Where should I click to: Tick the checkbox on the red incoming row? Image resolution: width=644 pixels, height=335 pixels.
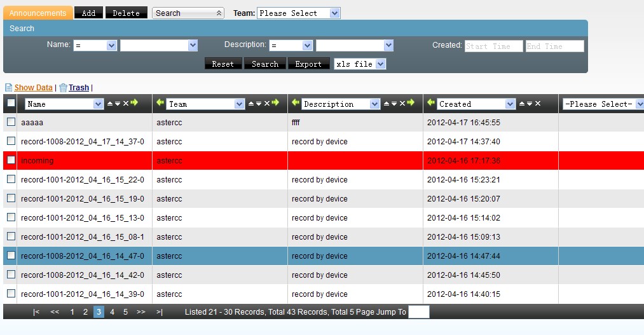11,160
